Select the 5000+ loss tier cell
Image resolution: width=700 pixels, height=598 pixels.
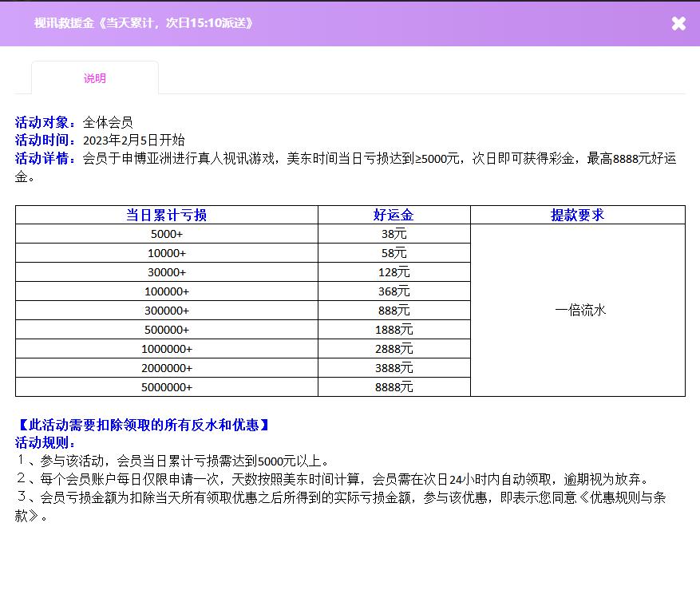pos(166,234)
